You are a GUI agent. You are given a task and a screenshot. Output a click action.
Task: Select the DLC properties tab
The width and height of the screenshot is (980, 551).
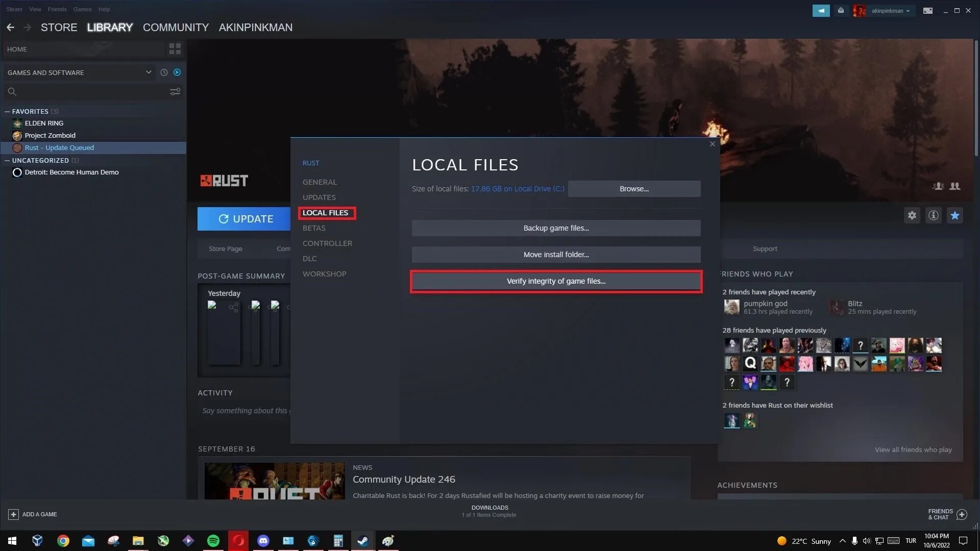pos(309,259)
